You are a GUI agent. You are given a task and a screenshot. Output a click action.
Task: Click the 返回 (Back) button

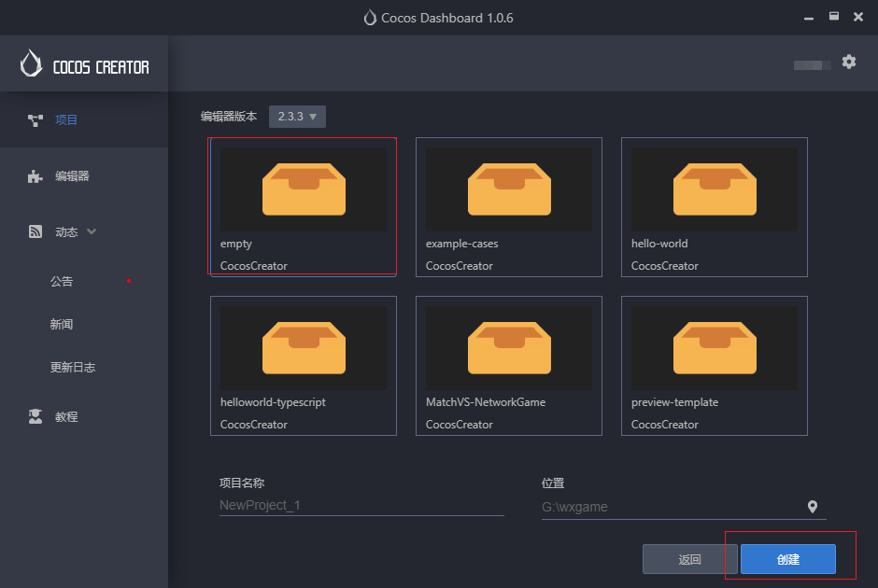click(688, 558)
